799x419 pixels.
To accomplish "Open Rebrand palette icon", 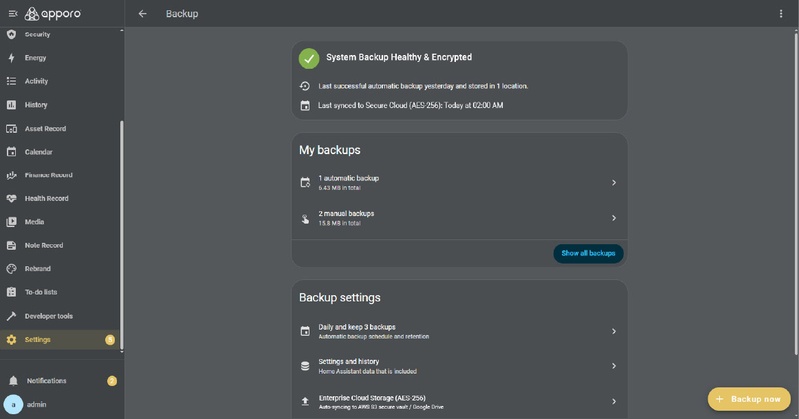I will coord(11,269).
